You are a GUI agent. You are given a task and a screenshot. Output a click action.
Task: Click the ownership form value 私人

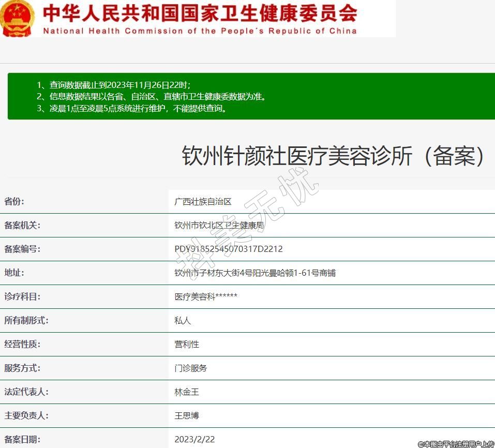(183, 321)
